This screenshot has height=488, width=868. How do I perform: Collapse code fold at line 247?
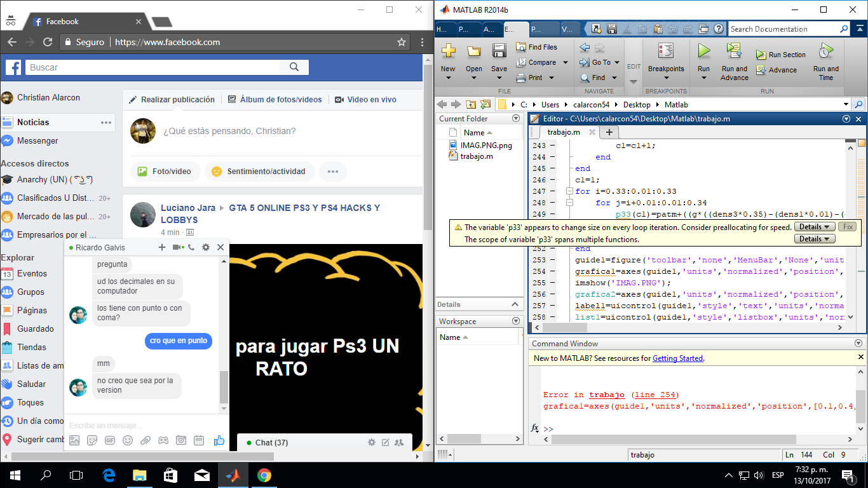pyautogui.click(x=569, y=191)
